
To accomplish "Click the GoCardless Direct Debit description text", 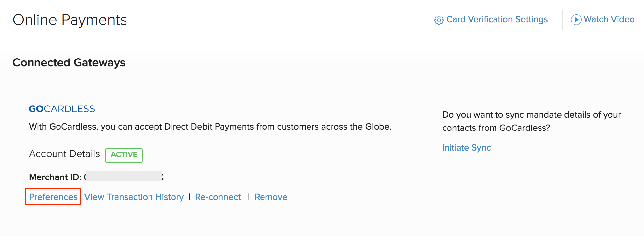I will [210, 127].
